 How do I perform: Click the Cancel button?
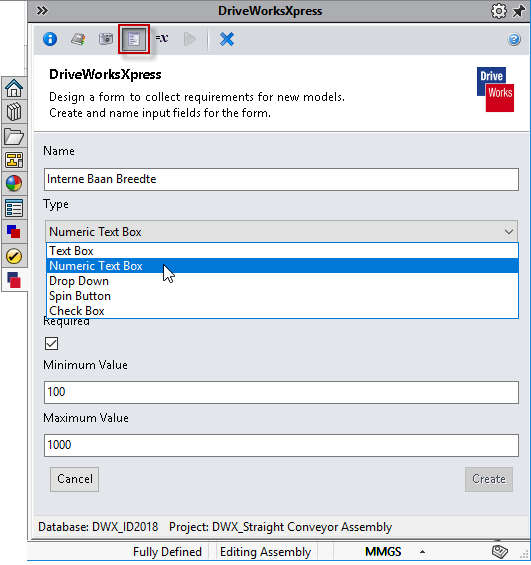[x=75, y=479]
